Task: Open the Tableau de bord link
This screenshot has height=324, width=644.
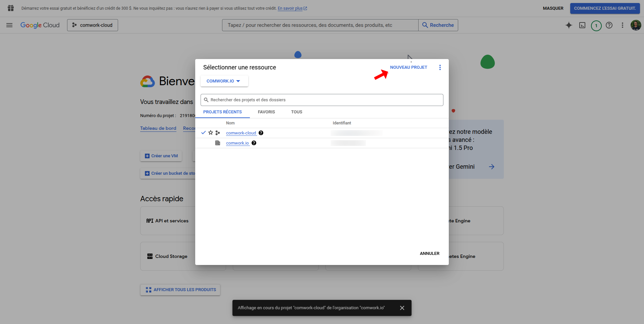Action: pos(158,128)
